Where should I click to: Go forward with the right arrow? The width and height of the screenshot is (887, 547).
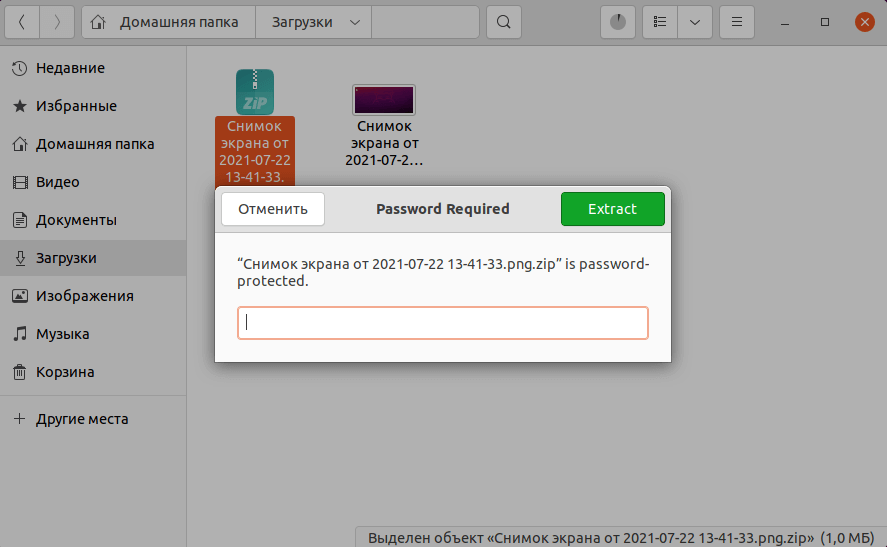point(56,22)
